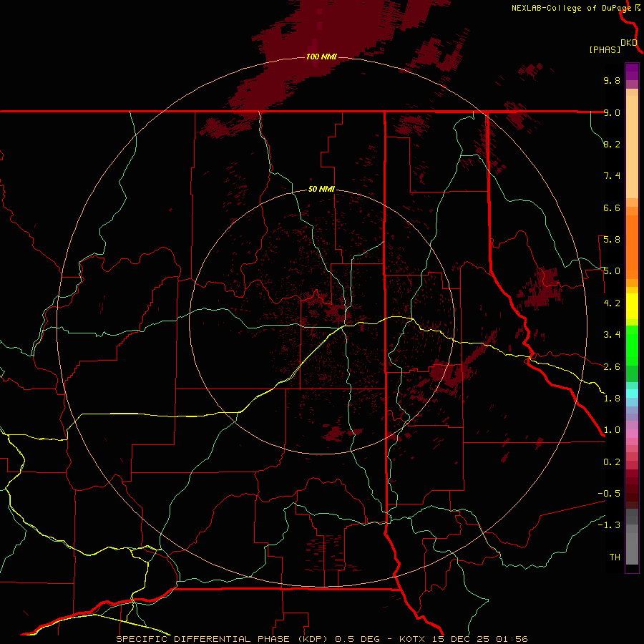644x644 pixels.
Task: Click the 0.2 legend value
Action: (612, 462)
